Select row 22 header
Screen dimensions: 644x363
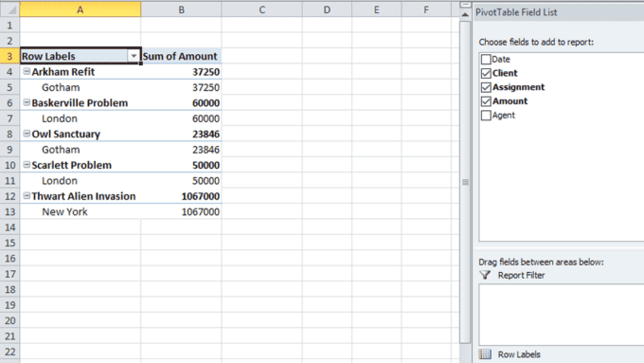pos(9,352)
